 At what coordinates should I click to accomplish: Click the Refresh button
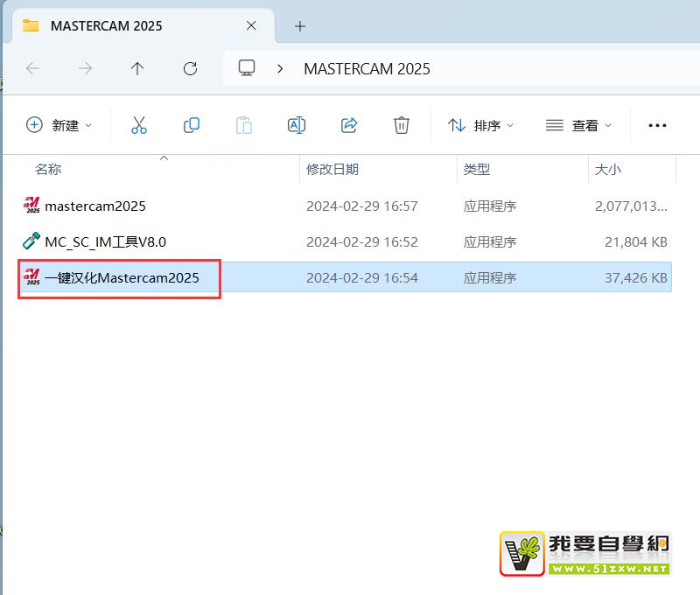coord(190,68)
